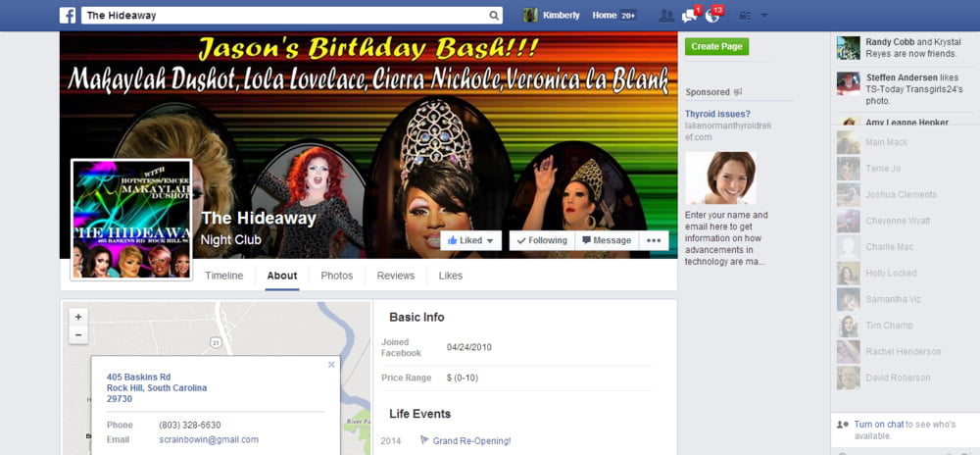Expand the account settings dropdown arrow
Viewport: 980px width, 455px height.
764,16
